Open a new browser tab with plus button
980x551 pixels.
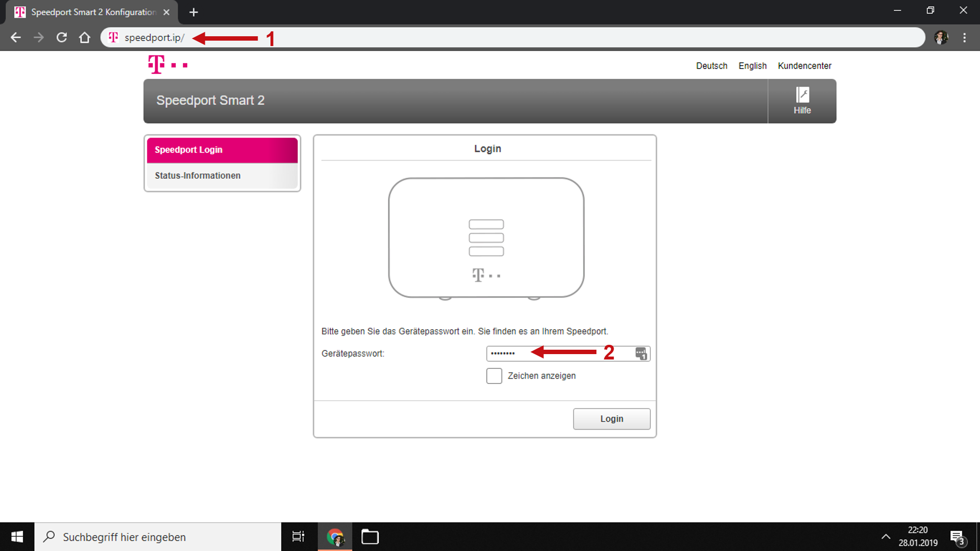click(193, 12)
